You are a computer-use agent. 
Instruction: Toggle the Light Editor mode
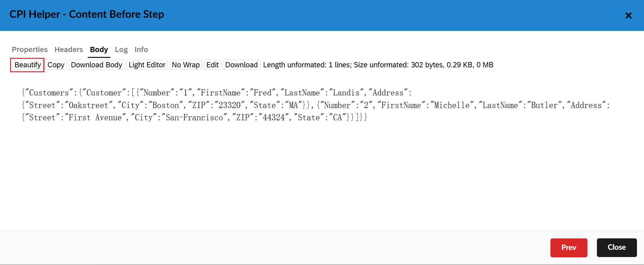(x=147, y=65)
